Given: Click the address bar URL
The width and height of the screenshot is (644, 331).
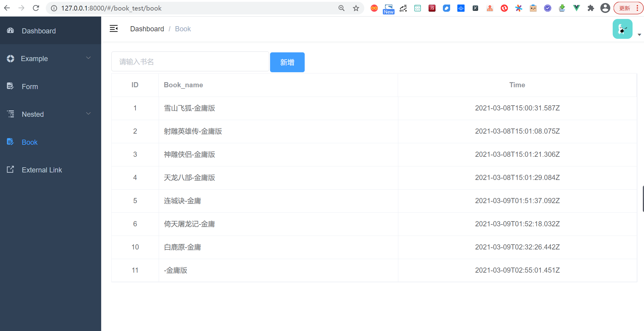Looking at the screenshot, I should (x=111, y=8).
